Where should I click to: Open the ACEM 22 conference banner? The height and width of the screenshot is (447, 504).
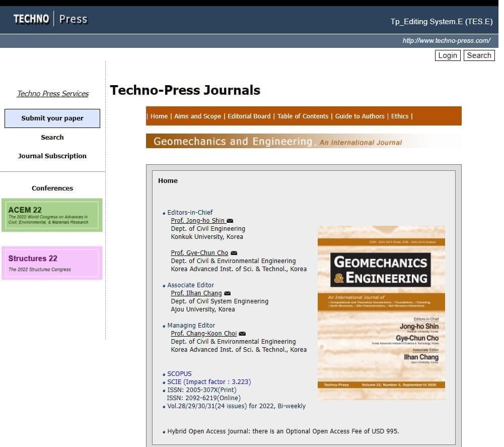(52, 215)
